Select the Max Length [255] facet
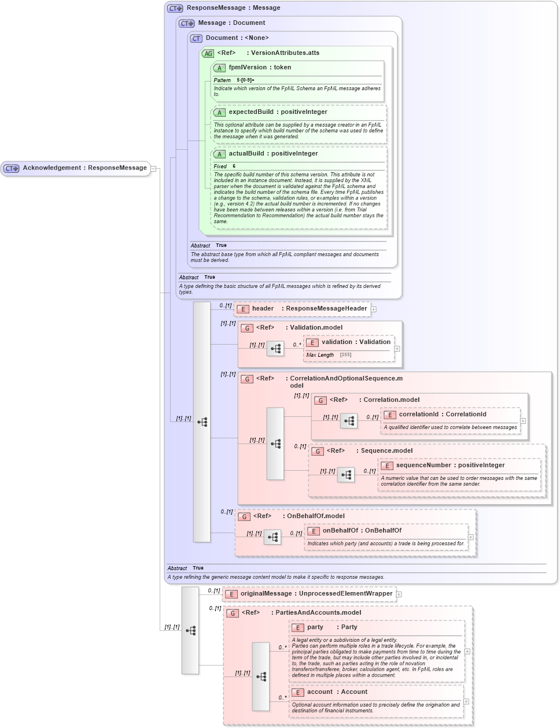This screenshot has width=560, height=728. click(329, 355)
